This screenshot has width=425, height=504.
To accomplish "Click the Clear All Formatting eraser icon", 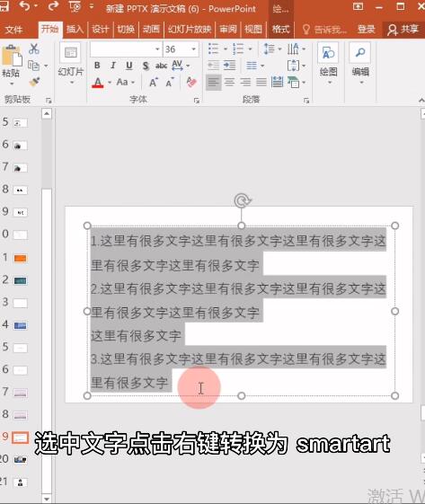I will (x=191, y=83).
